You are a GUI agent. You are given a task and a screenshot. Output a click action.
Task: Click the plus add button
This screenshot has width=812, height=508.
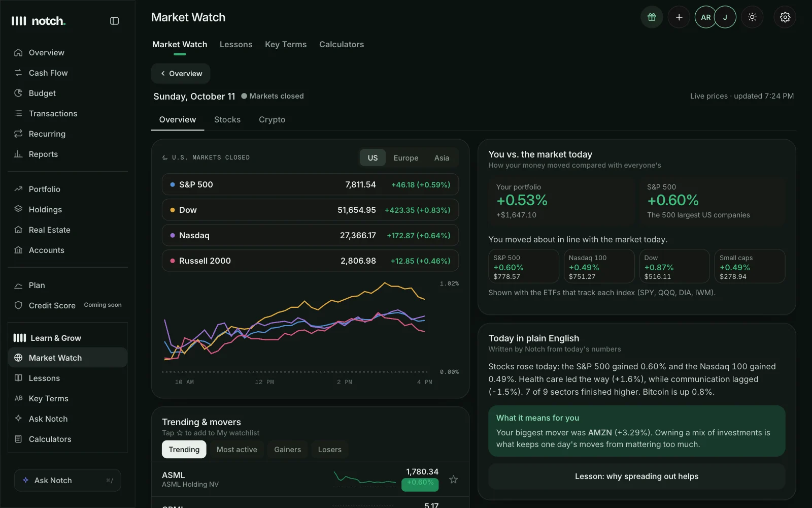[679, 17]
